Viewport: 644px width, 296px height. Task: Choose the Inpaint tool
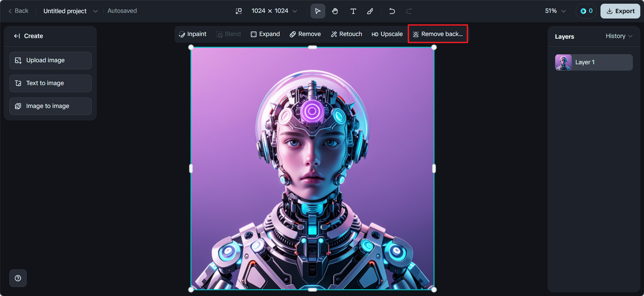tap(193, 34)
